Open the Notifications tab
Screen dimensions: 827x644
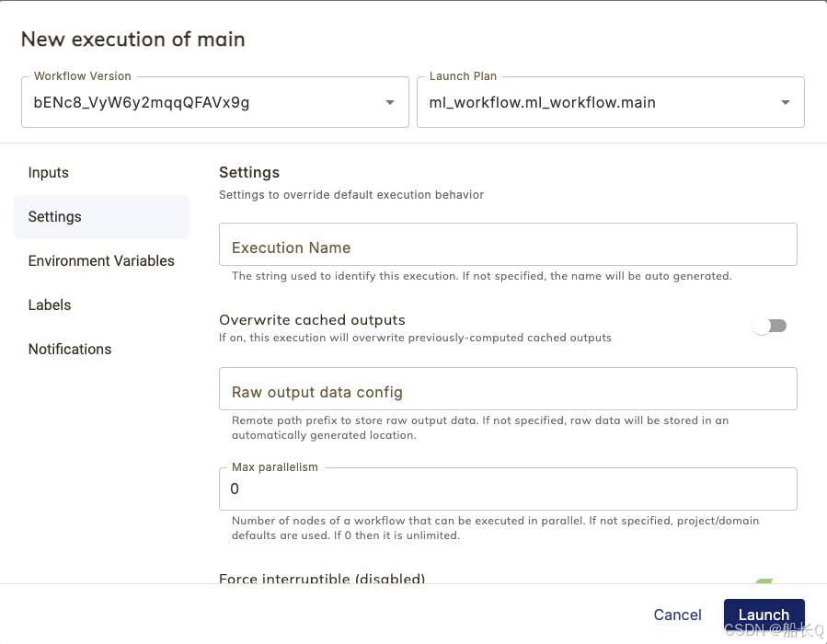coord(70,350)
